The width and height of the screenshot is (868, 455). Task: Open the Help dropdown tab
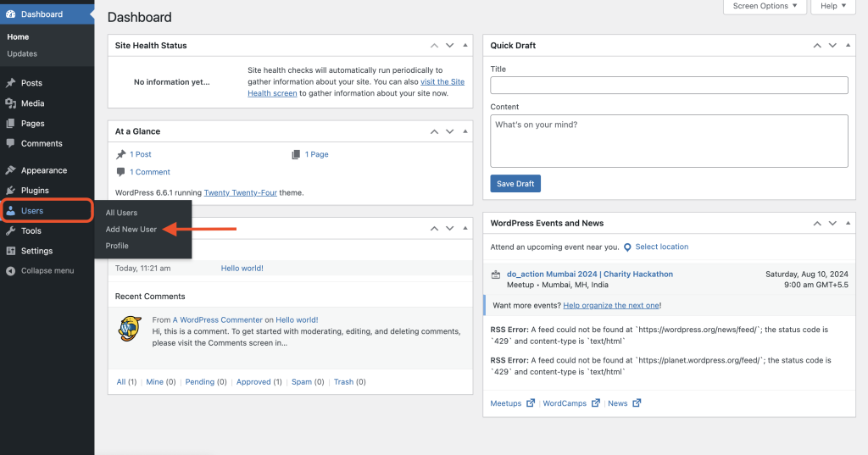tap(832, 6)
